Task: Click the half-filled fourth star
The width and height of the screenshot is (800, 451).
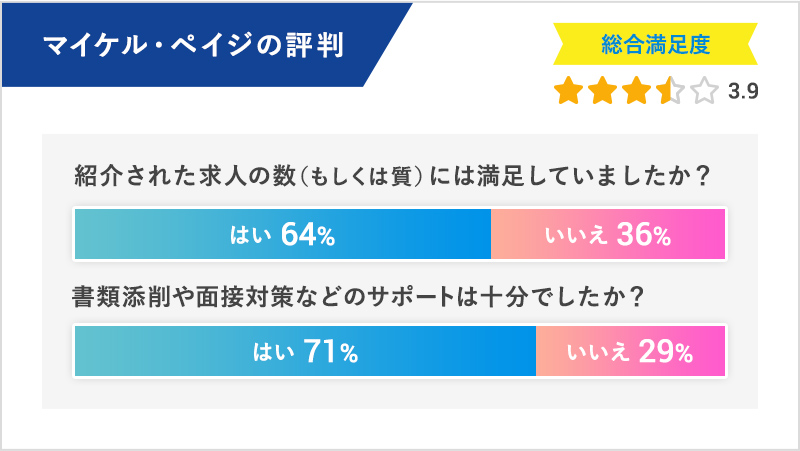Action: click(671, 92)
